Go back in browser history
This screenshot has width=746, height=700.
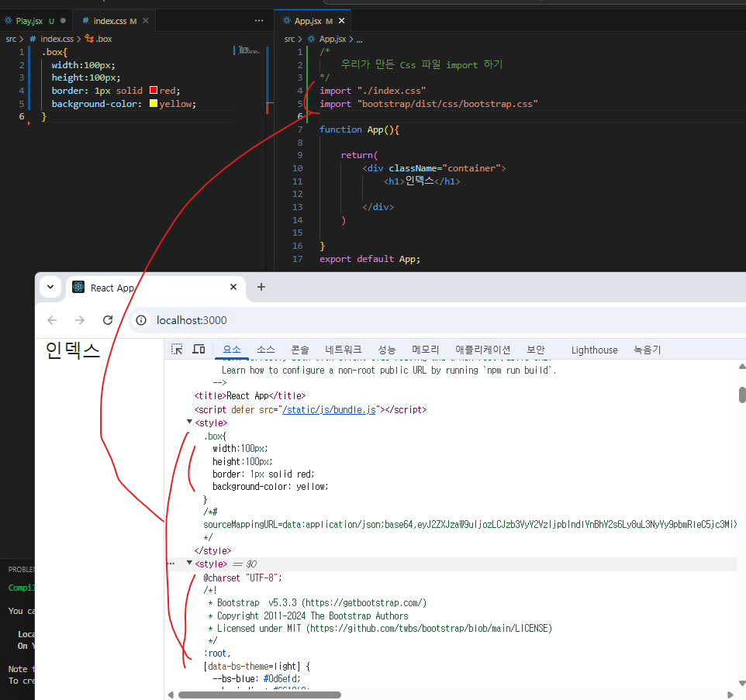[x=52, y=320]
